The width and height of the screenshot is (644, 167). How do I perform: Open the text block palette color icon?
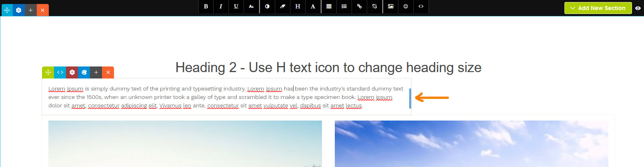pos(84,72)
